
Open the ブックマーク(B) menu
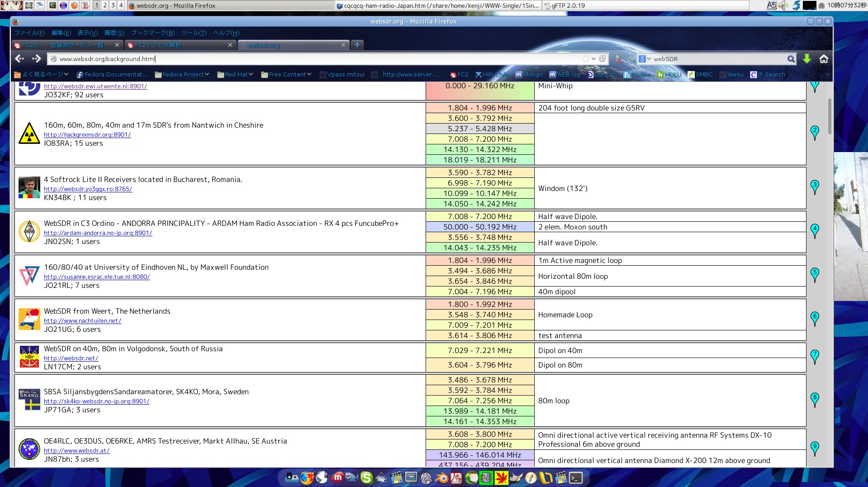152,33
